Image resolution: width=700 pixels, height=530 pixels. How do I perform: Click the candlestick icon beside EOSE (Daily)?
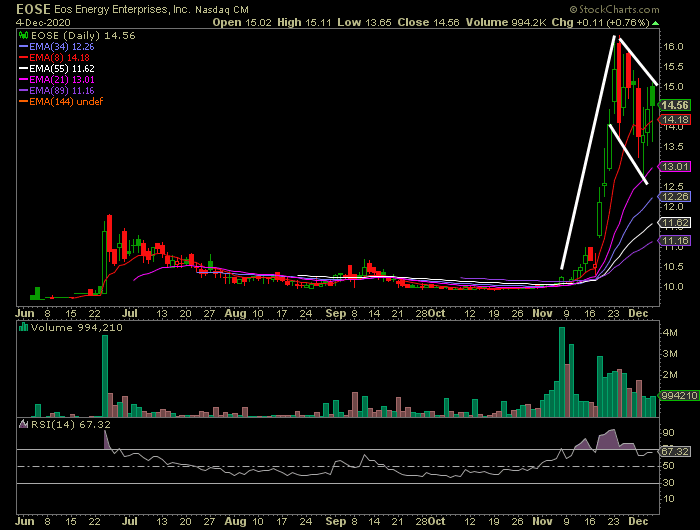pyautogui.click(x=23, y=35)
